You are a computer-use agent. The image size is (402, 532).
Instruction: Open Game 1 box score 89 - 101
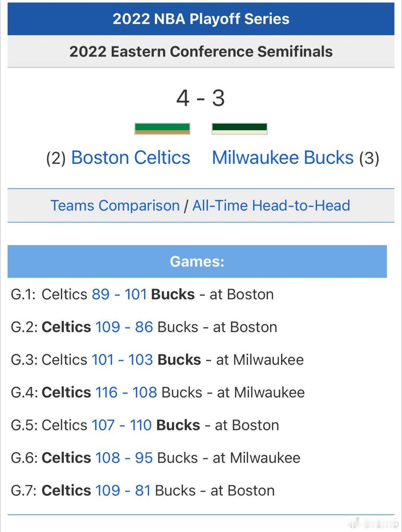click(119, 294)
